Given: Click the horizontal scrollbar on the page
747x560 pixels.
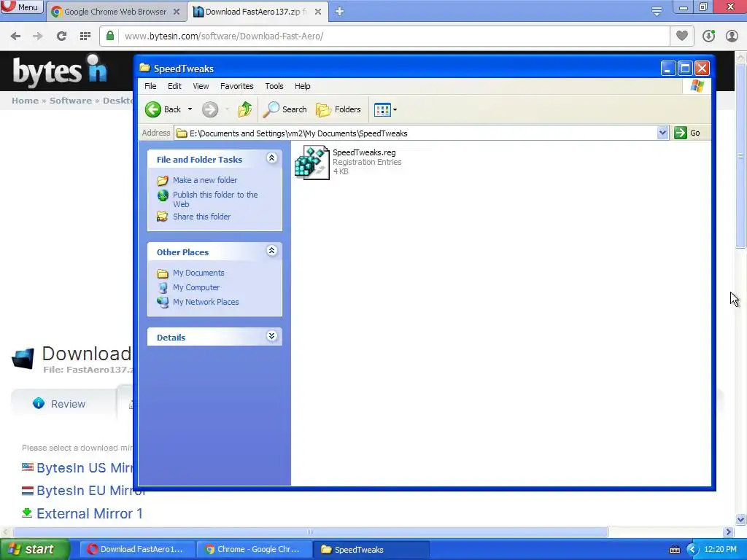Looking at the screenshot, I should pyautogui.click(x=309, y=532).
